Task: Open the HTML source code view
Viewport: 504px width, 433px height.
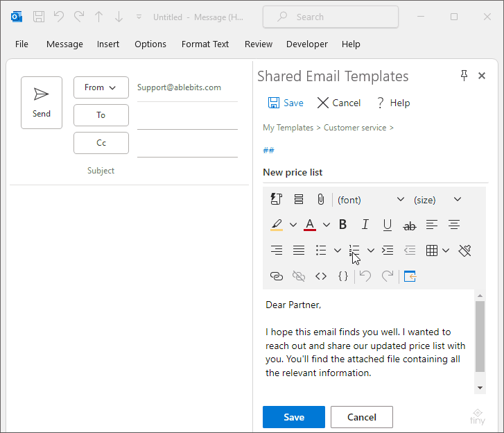Action: coord(321,276)
